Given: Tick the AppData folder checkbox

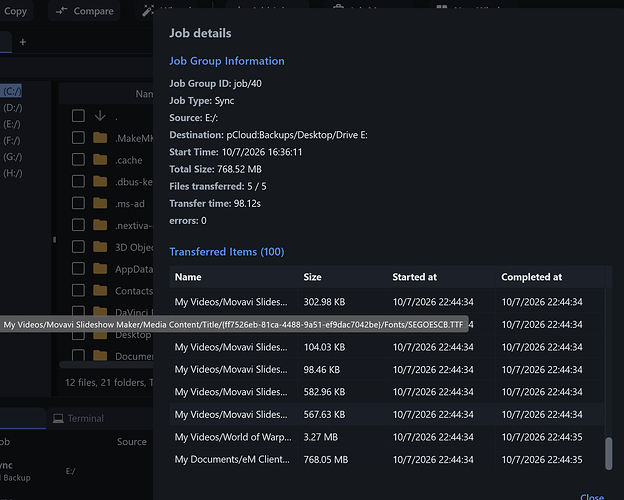Looking at the screenshot, I should point(78,268).
